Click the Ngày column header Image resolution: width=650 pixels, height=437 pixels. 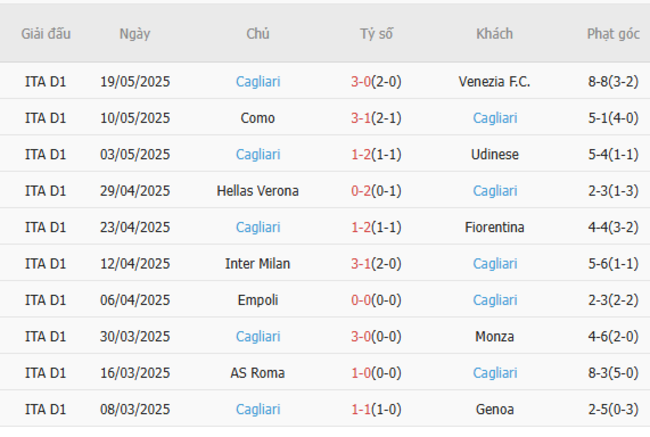click(x=135, y=33)
